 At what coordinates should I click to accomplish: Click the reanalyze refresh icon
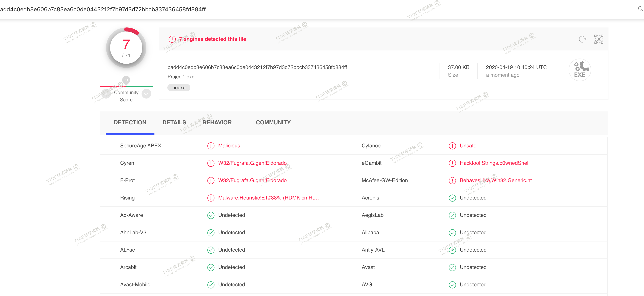582,39
